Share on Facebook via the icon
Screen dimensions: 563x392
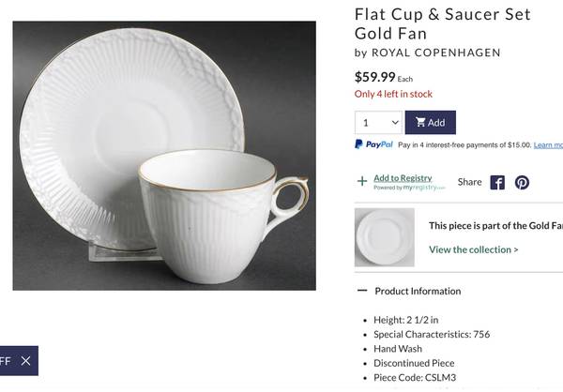(x=497, y=182)
